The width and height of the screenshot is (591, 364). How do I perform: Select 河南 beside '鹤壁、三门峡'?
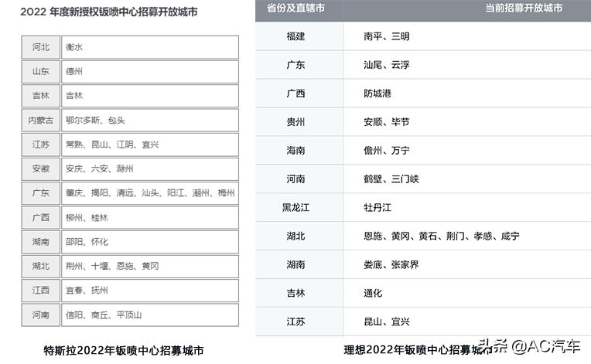[x=299, y=179]
